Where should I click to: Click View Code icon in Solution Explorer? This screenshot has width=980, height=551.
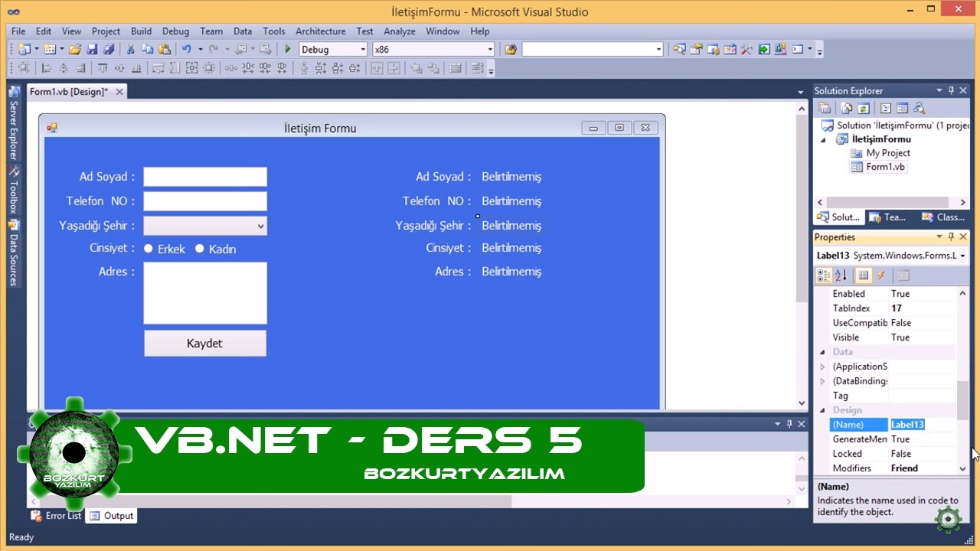(x=885, y=109)
